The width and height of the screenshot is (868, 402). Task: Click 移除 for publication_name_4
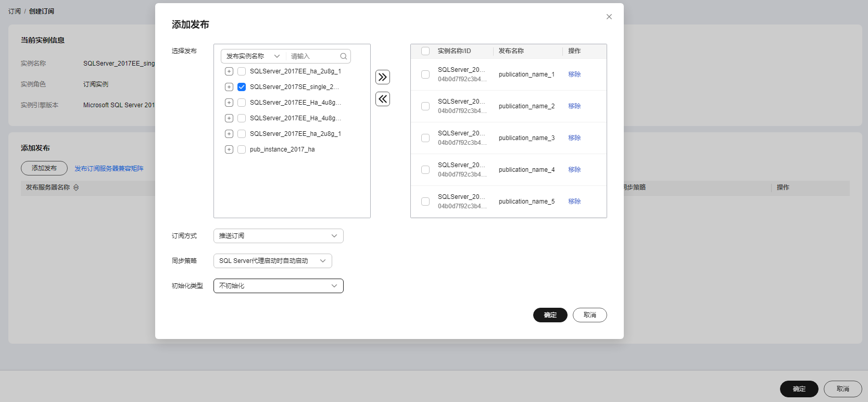574,170
